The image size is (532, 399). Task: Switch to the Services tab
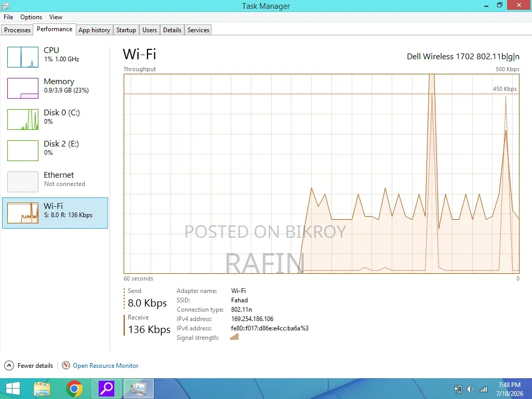click(x=198, y=30)
